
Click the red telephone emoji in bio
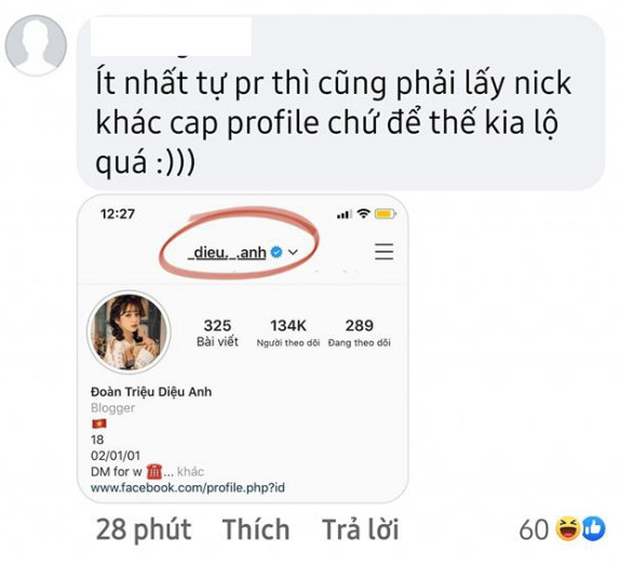tap(154, 471)
